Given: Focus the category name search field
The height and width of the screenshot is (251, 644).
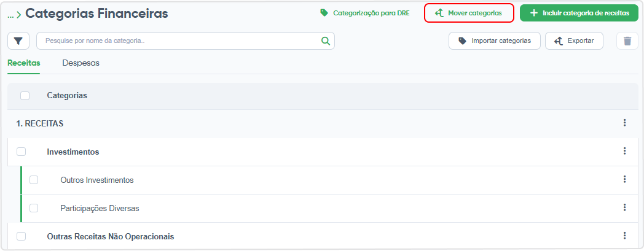Looking at the screenshot, I should [x=186, y=41].
